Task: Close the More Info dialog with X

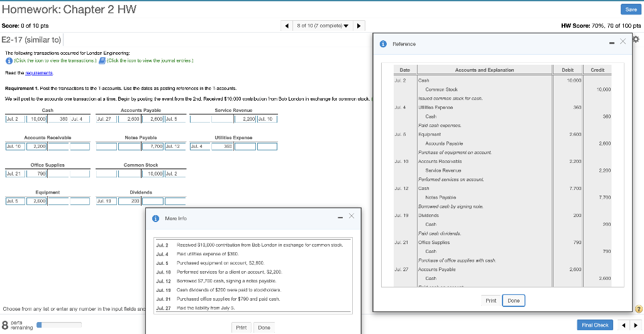Action: point(351,216)
